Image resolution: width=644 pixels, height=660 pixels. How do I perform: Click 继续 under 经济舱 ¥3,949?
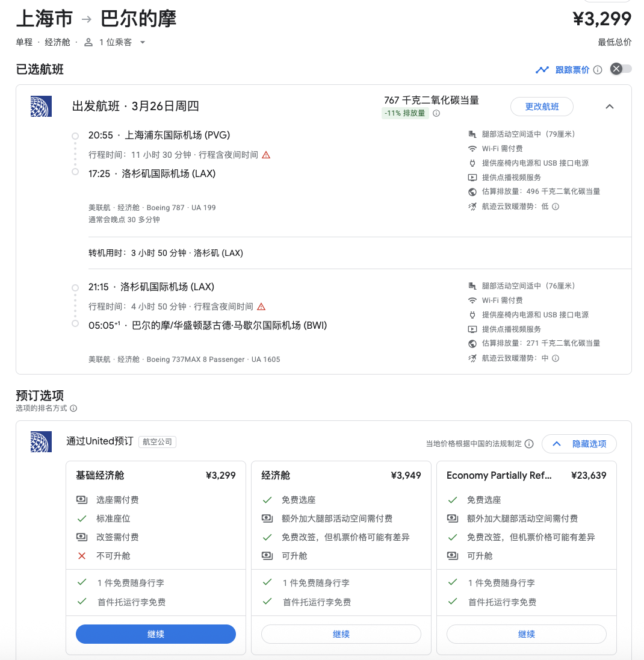tap(341, 634)
